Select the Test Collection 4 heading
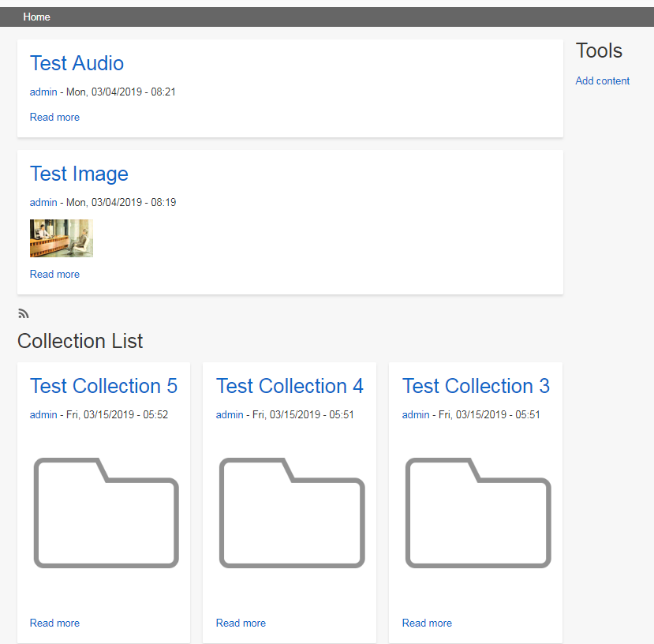654x644 pixels. click(290, 386)
